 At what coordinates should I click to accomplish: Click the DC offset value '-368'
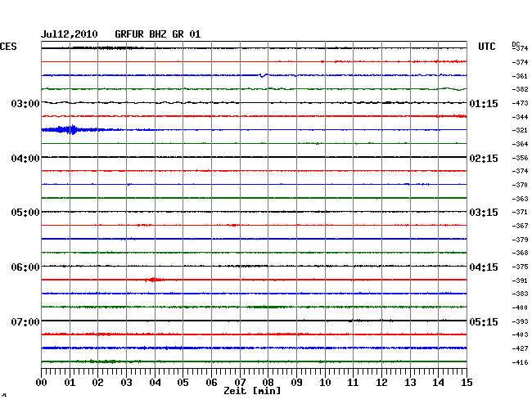coord(520,253)
